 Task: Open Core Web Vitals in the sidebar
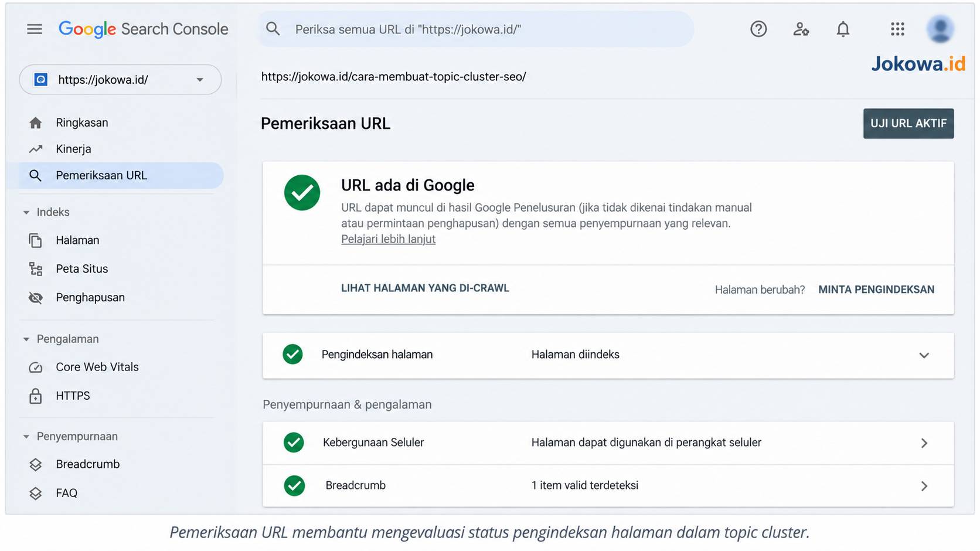coord(97,368)
